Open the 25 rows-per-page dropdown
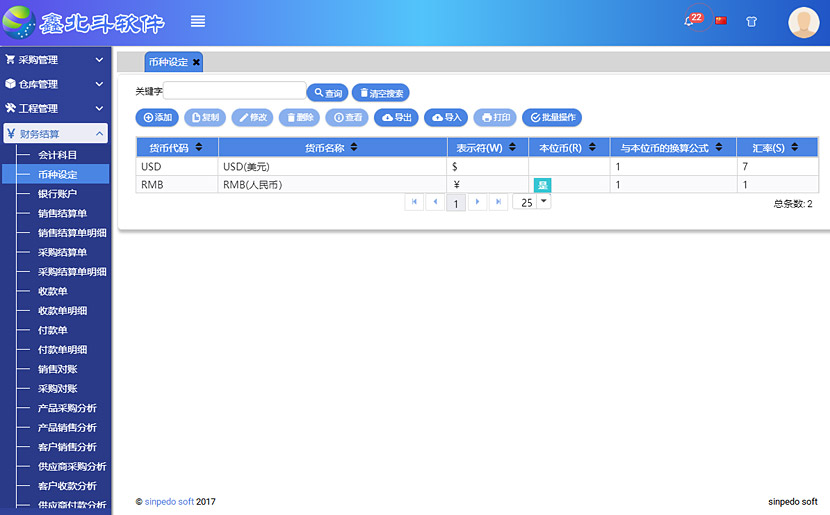The image size is (830, 515). point(544,202)
